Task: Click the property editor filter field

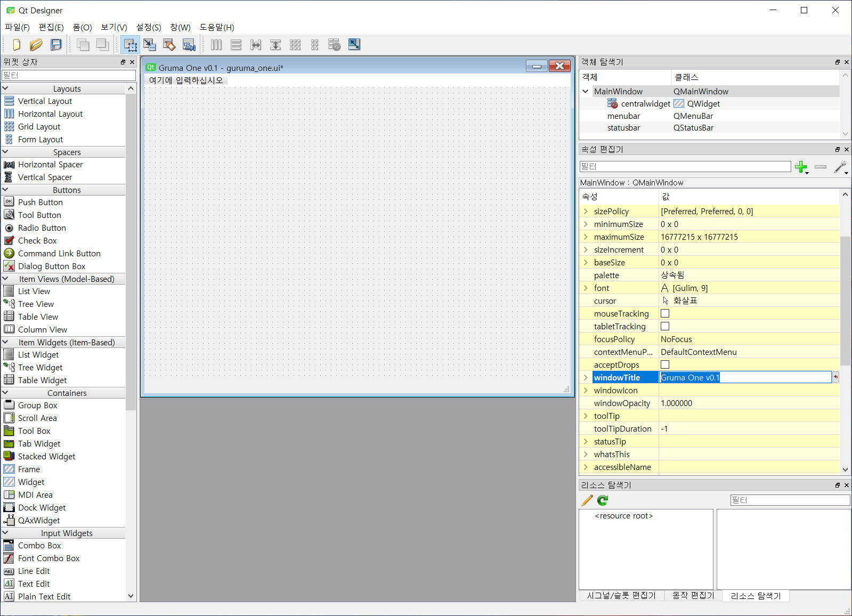Action: [685, 167]
